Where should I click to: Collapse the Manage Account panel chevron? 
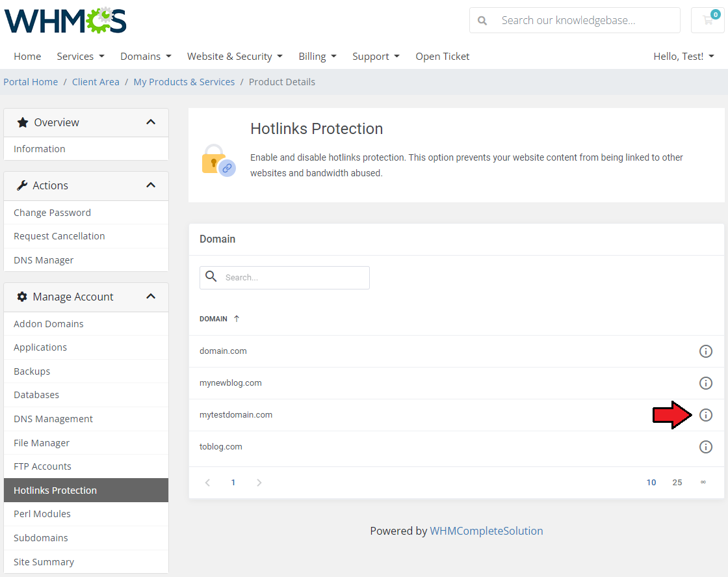(x=150, y=296)
